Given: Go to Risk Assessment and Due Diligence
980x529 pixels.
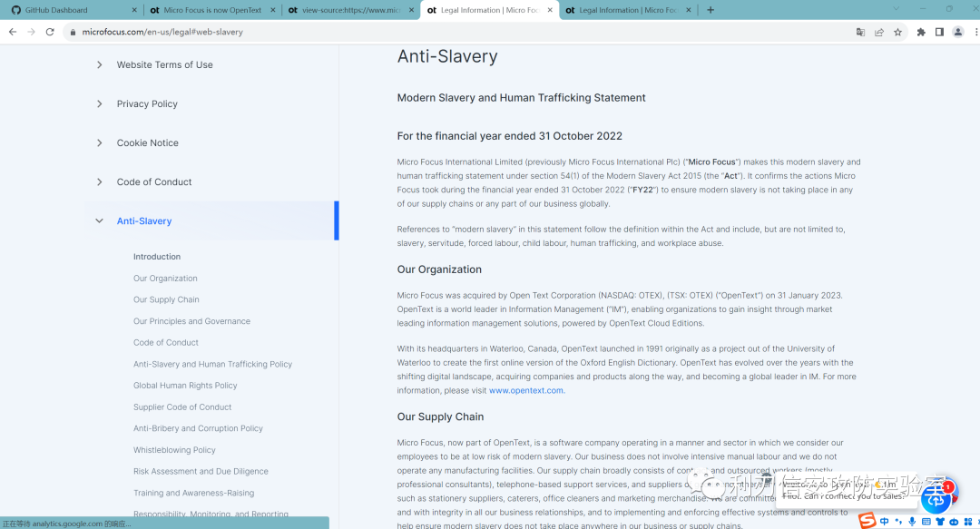Looking at the screenshot, I should click(x=201, y=472).
